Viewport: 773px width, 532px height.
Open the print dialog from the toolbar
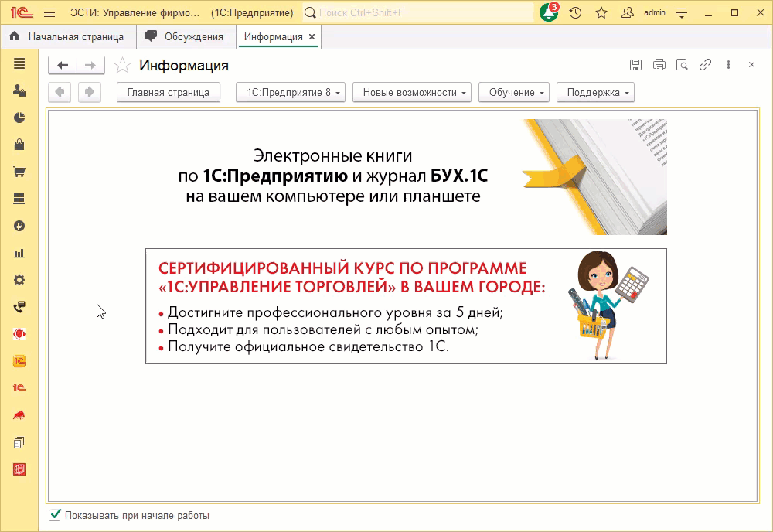(659, 65)
